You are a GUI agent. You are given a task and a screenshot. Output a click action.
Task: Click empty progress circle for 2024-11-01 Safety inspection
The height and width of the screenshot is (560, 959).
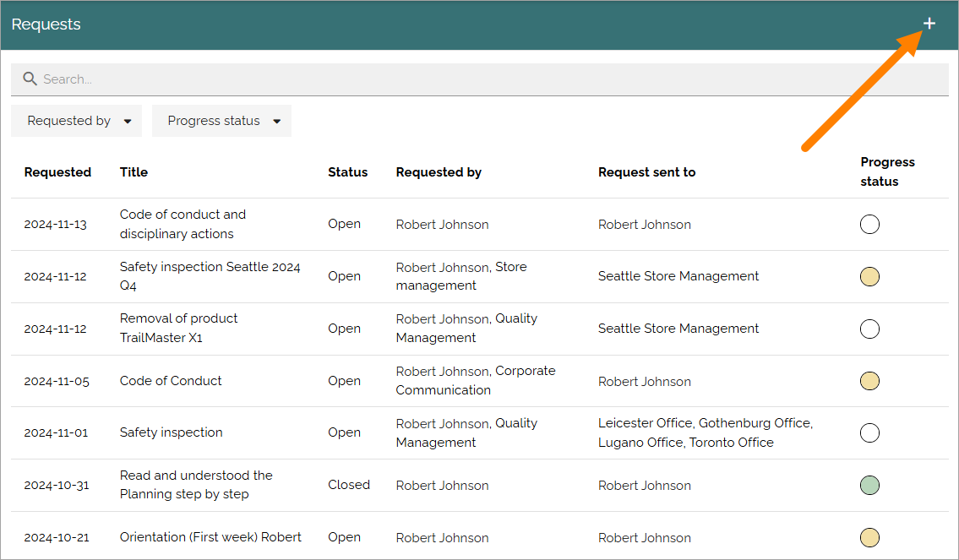(869, 432)
